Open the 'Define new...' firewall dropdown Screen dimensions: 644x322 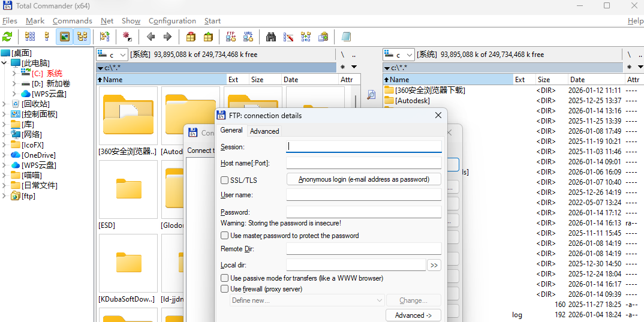click(x=307, y=300)
